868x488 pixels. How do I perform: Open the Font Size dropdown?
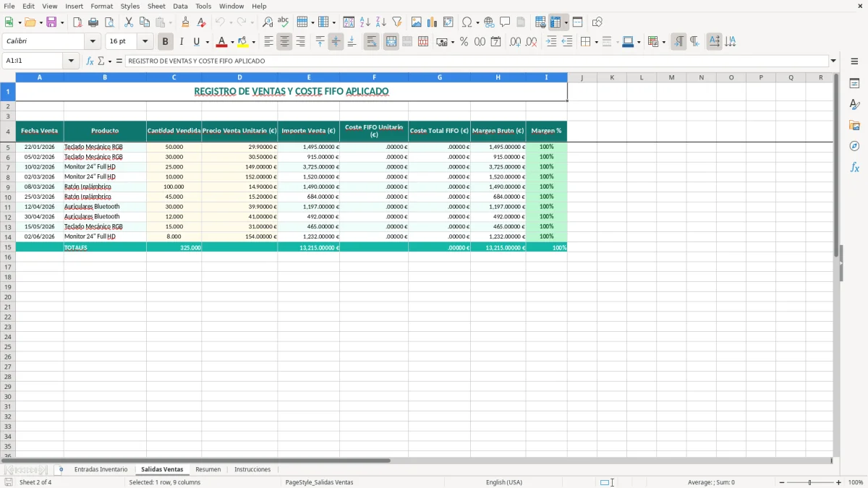click(145, 42)
